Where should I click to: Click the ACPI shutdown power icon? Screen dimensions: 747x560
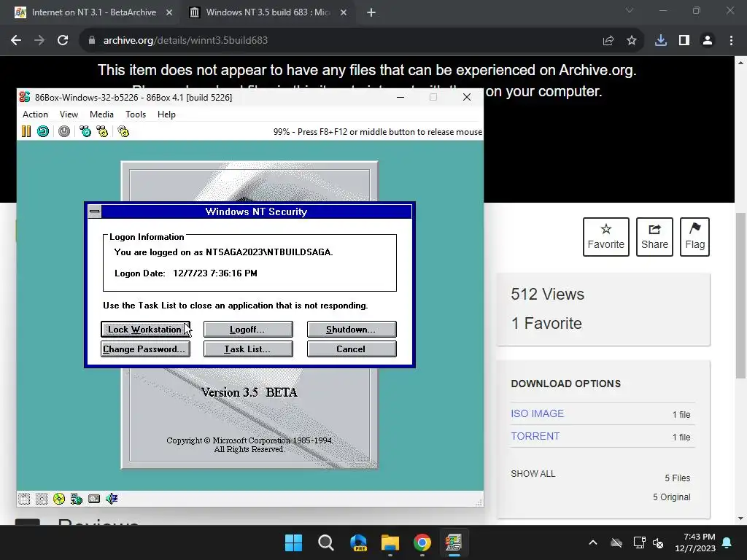click(64, 131)
